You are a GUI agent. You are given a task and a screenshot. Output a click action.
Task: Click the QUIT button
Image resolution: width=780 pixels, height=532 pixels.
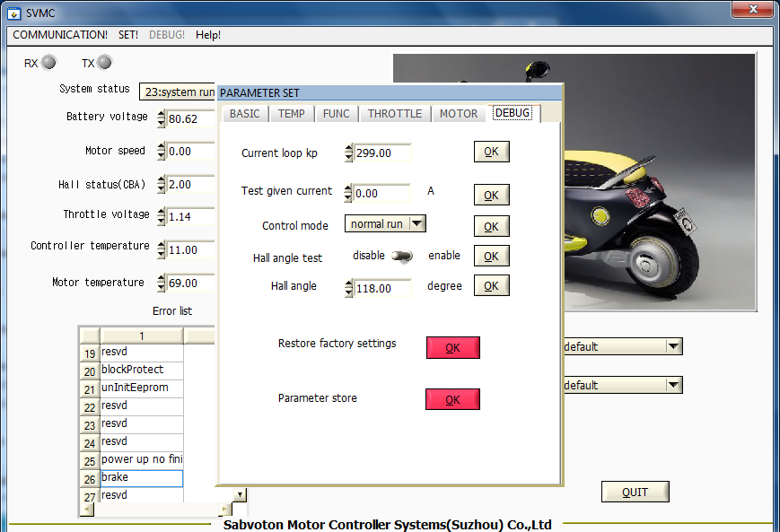click(635, 492)
